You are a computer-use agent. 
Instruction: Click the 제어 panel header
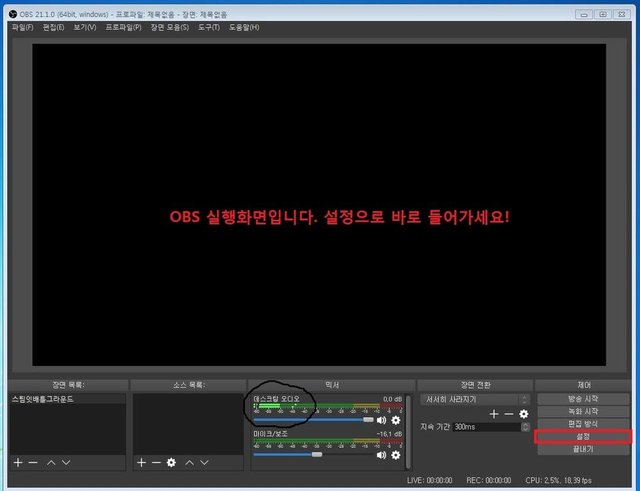[x=584, y=385]
